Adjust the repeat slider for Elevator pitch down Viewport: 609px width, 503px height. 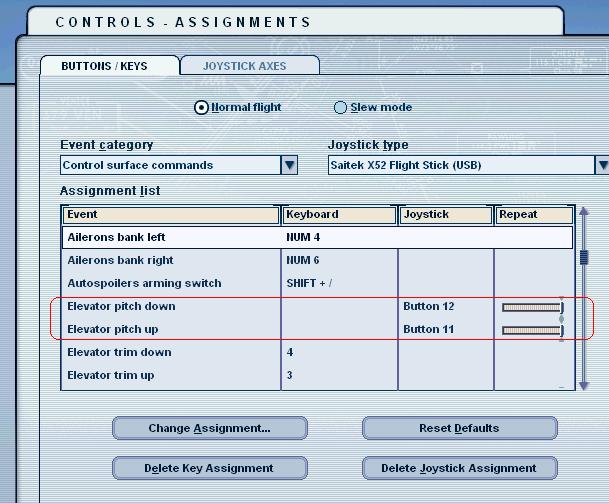tap(532, 308)
